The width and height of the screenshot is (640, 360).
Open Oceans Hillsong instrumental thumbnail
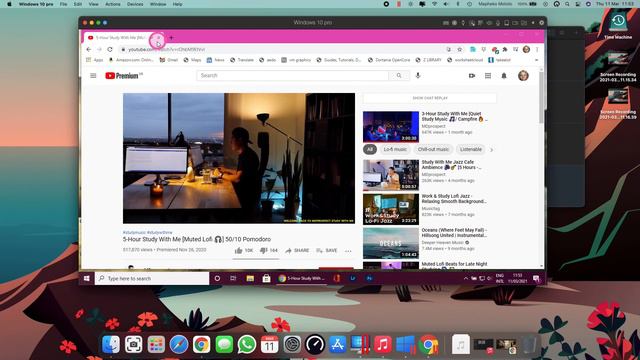pyautogui.click(x=391, y=243)
